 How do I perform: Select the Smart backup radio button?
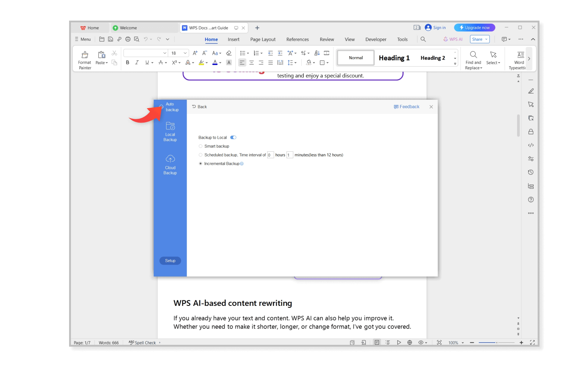coord(201,146)
